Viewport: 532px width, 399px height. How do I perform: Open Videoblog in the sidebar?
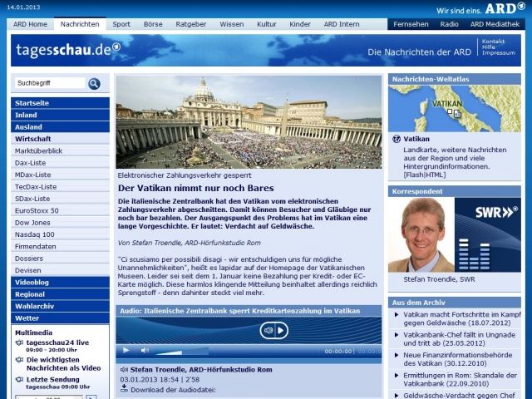pos(60,283)
